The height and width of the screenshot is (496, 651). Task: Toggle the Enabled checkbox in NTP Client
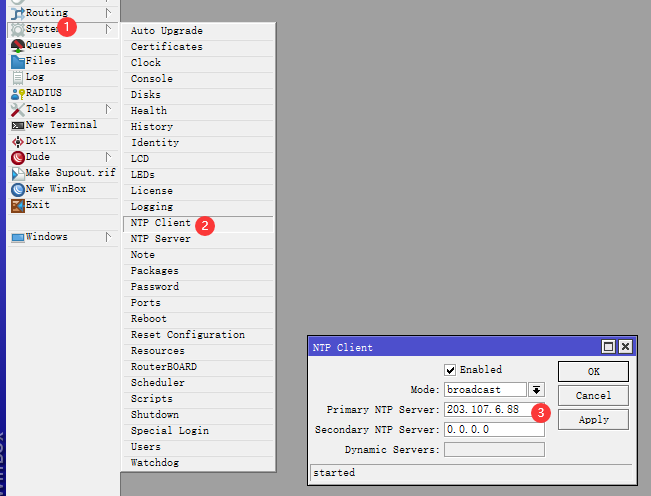click(450, 370)
